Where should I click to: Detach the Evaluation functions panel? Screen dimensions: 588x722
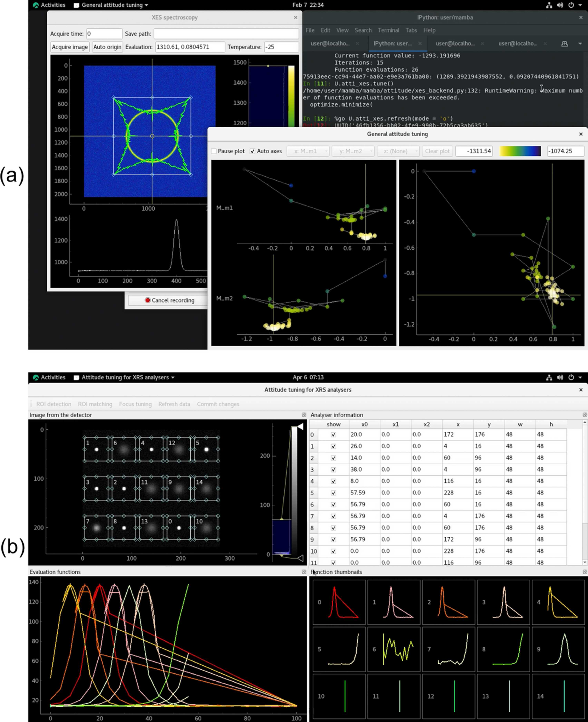pos(304,572)
